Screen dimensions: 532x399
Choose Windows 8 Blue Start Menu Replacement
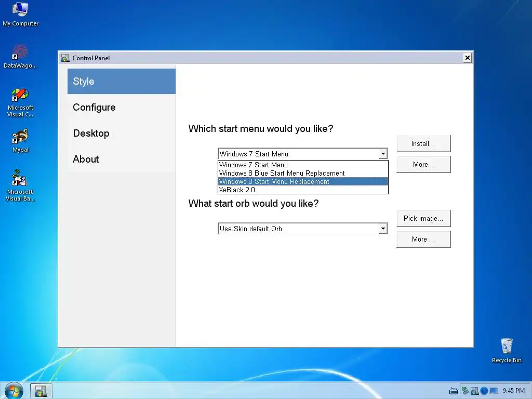coord(303,173)
